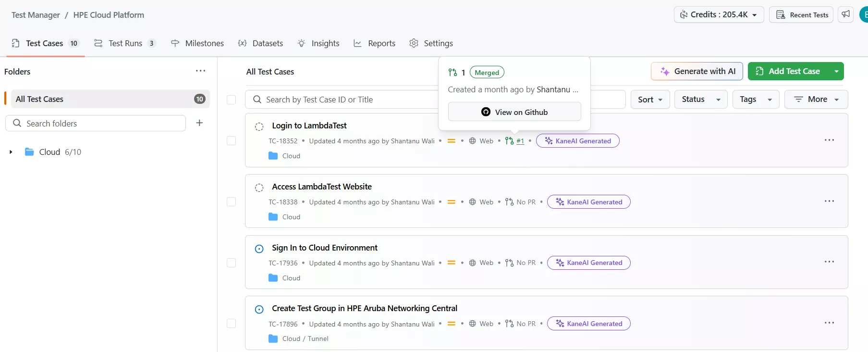Screen dimensions: 868x352
Task: Expand the Cloud folder tree arrow
Action: pyautogui.click(x=11, y=152)
